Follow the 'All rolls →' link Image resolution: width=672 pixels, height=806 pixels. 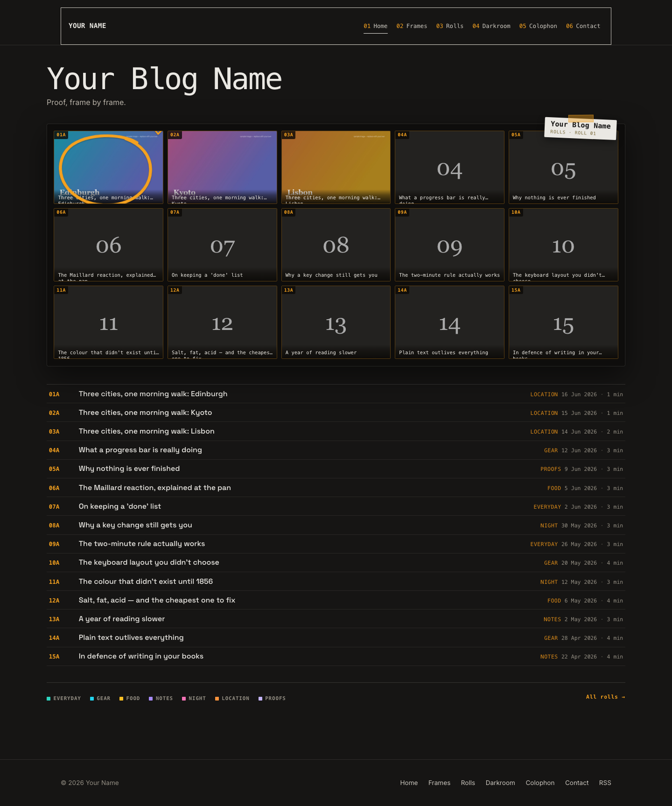(x=606, y=697)
